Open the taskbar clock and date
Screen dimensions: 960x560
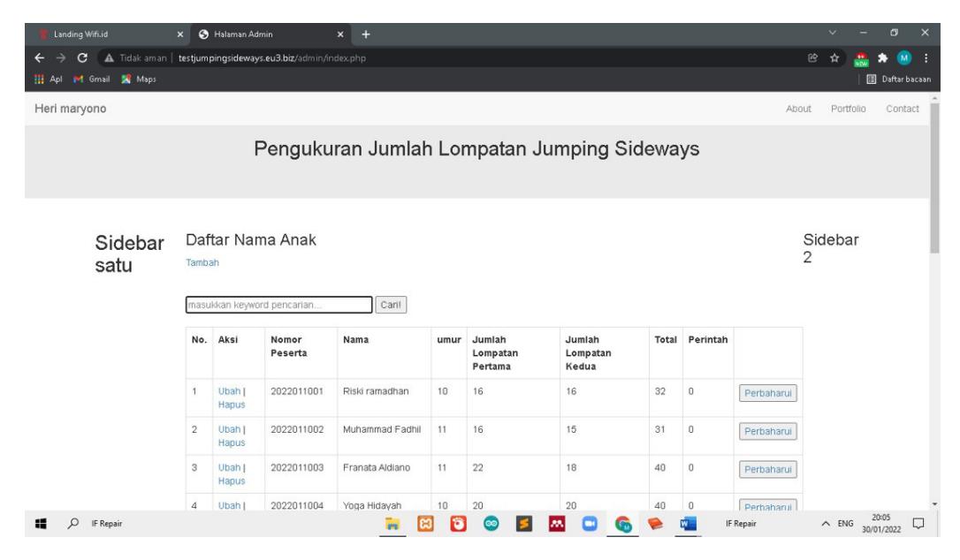click(x=881, y=524)
